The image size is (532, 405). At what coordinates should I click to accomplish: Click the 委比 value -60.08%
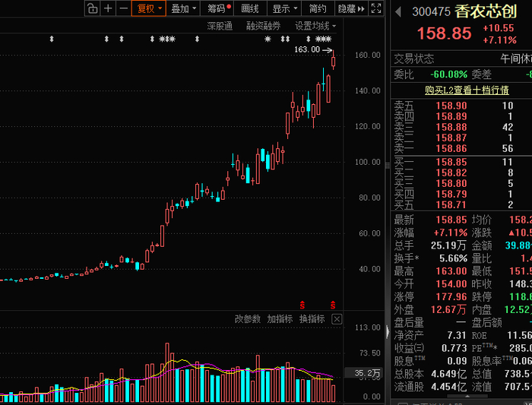[448, 74]
